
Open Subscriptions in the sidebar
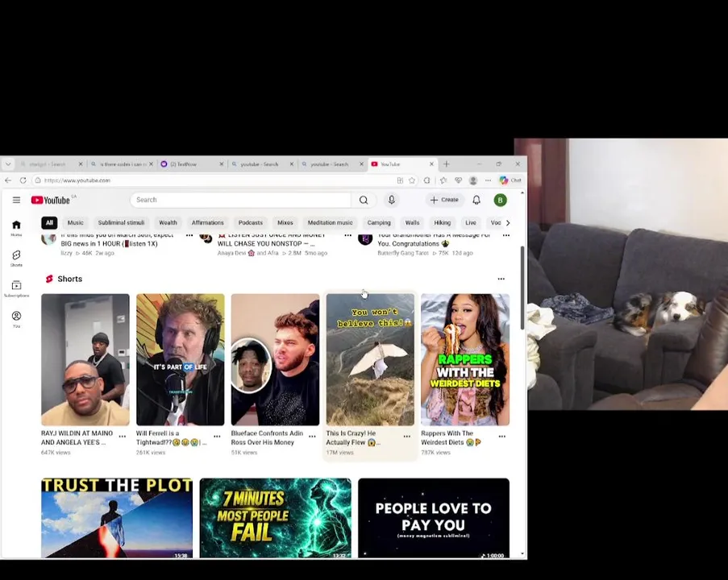(16, 288)
